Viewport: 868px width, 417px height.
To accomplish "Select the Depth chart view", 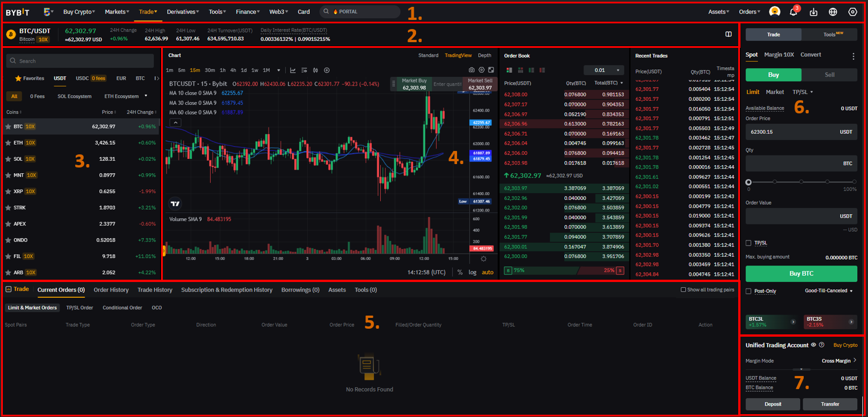I will coord(484,55).
